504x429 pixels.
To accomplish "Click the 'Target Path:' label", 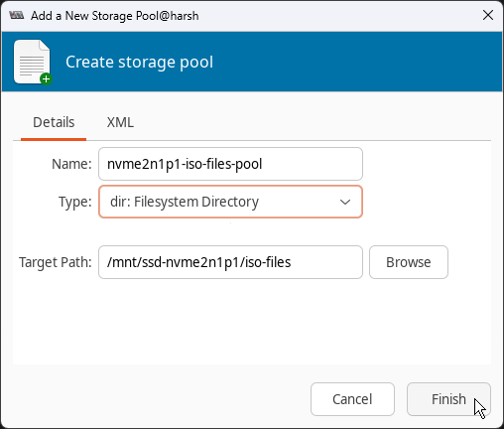I will 56,262.
